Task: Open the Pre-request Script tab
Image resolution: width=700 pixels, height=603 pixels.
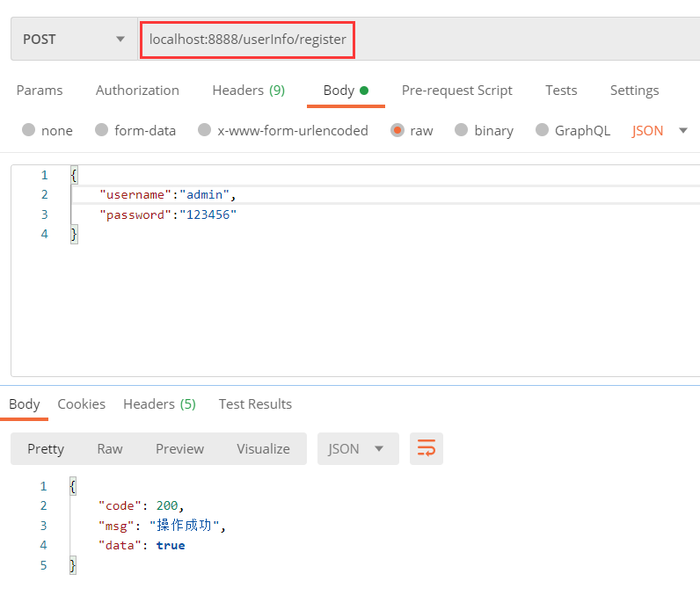Action: pos(459,90)
